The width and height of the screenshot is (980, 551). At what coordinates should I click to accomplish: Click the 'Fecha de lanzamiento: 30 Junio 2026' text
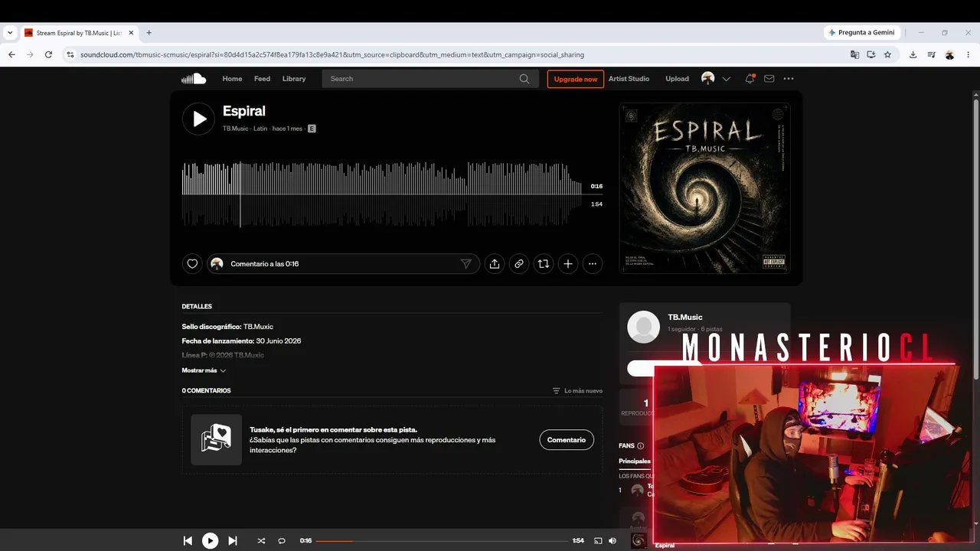click(x=241, y=341)
